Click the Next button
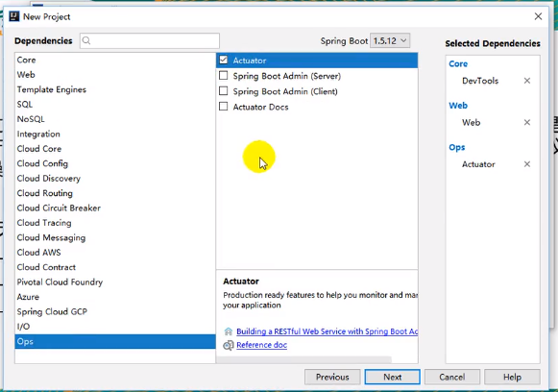Image resolution: width=558 pixels, height=392 pixels. click(392, 377)
